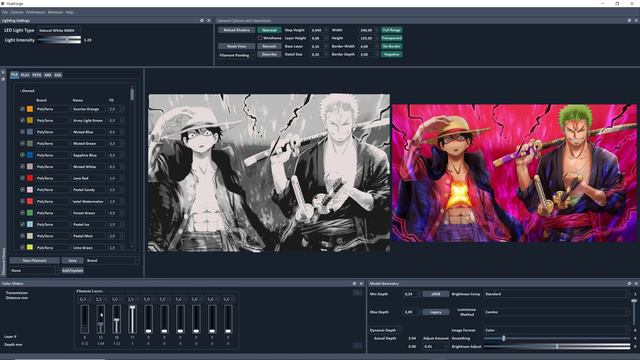Close the Lighting Settings panel

209,20
